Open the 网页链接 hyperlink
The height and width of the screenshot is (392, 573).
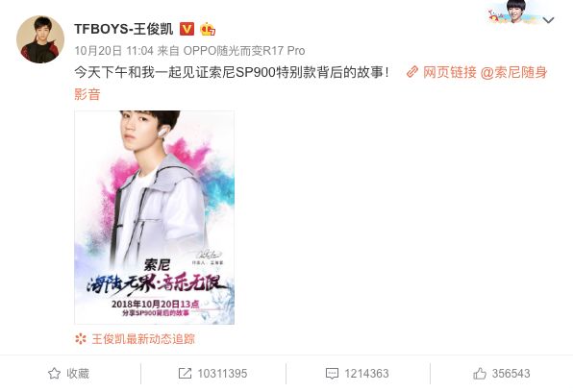(x=450, y=72)
